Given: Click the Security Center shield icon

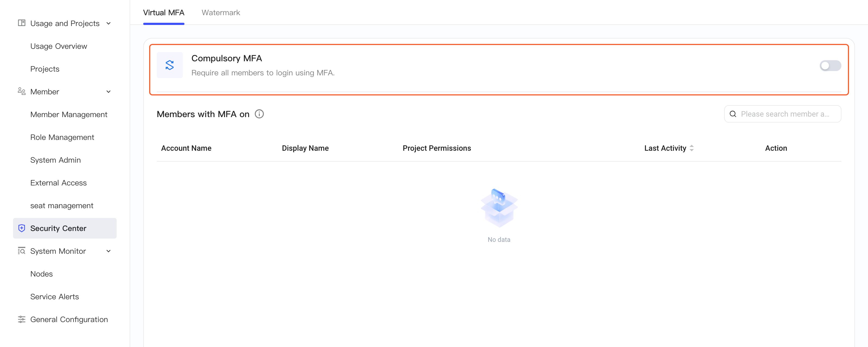Looking at the screenshot, I should 22,228.
